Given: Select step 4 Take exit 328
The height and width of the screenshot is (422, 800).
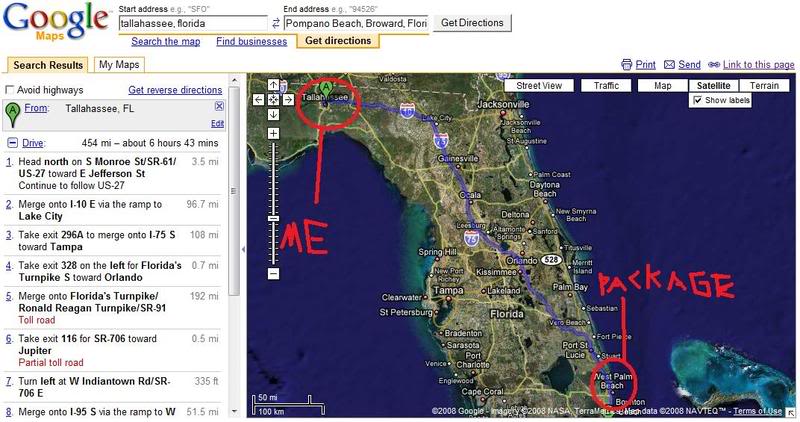Looking at the screenshot, I should click(x=112, y=271).
